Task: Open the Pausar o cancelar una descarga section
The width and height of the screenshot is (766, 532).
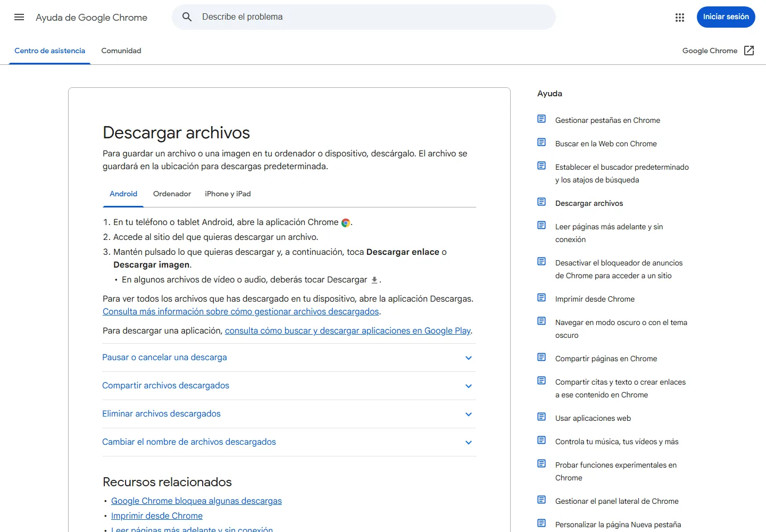Action: [x=289, y=358]
